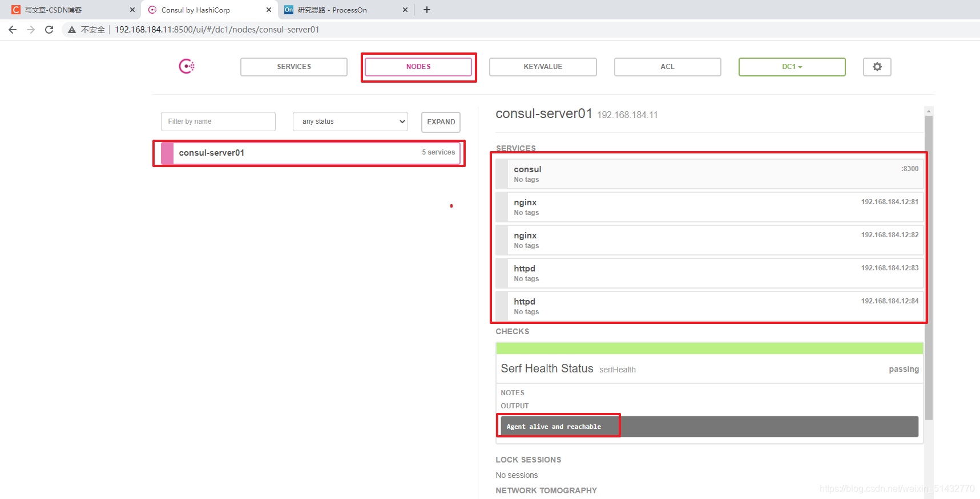This screenshot has width=980, height=499.
Task: Click the 'passing' status text
Action: [x=904, y=370]
